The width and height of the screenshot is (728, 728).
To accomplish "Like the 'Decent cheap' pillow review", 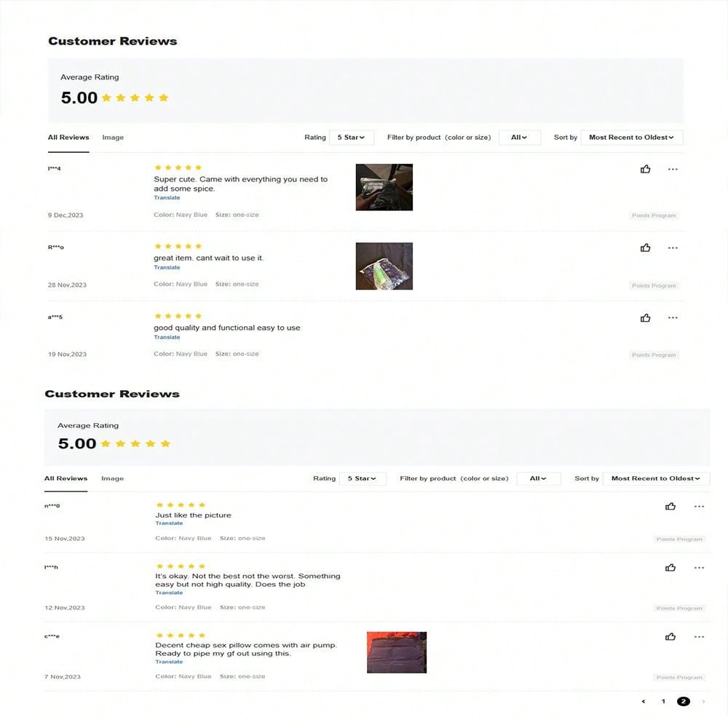I will tap(670, 637).
